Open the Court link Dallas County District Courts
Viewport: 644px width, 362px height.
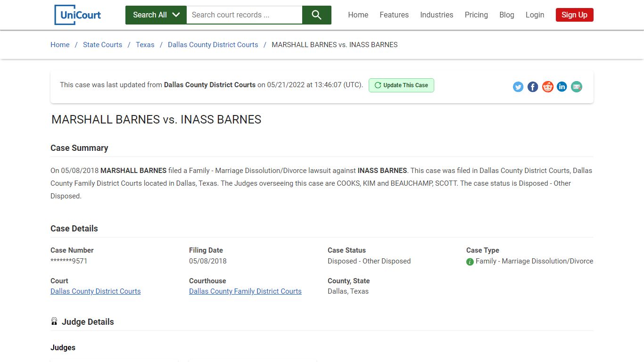pyautogui.click(x=96, y=291)
